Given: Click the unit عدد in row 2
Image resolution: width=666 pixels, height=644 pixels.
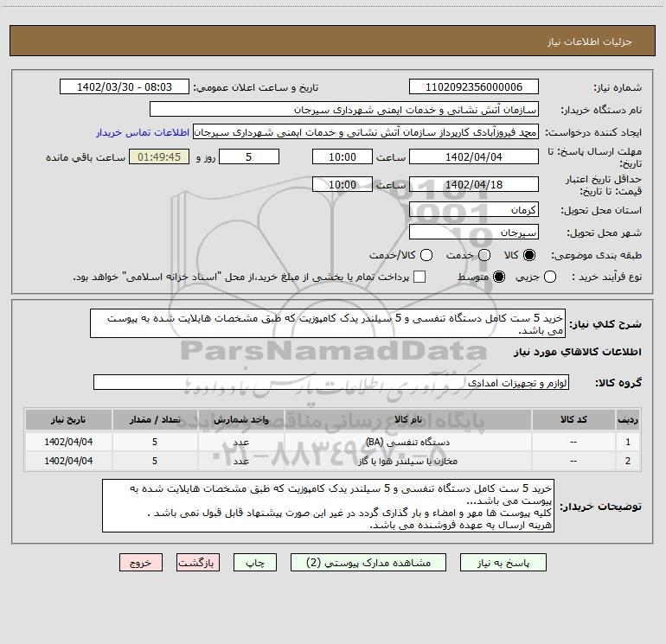Looking at the screenshot, I should pos(240,461).
